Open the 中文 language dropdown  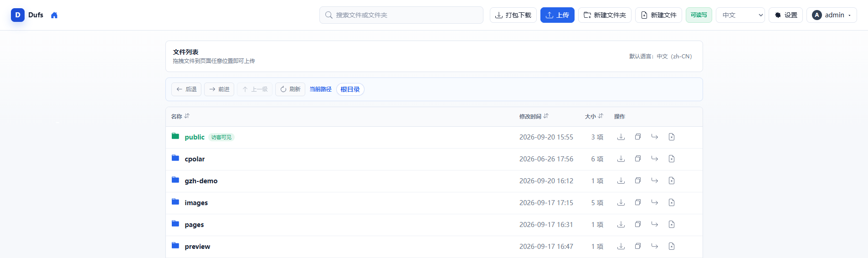(x=740, y=15)
